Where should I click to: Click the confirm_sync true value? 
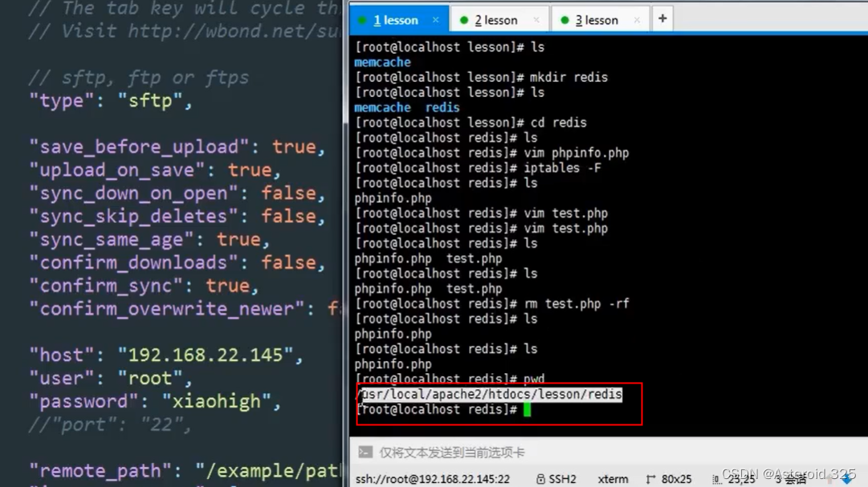(227, 286)
